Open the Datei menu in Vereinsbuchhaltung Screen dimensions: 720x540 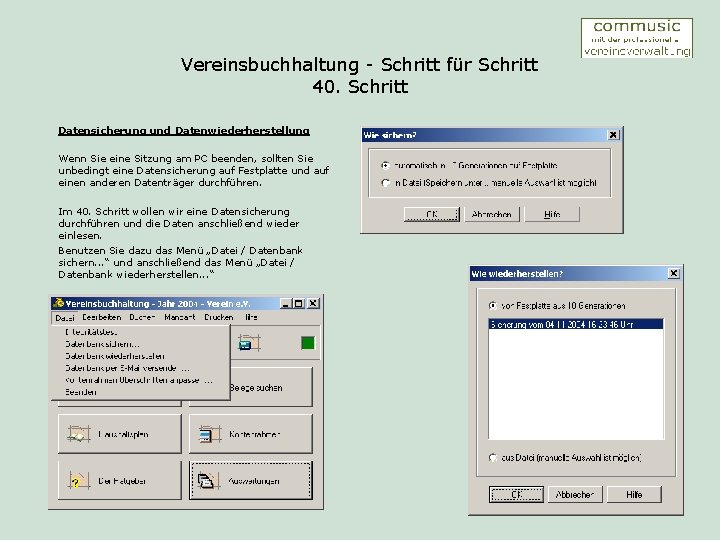64,317
